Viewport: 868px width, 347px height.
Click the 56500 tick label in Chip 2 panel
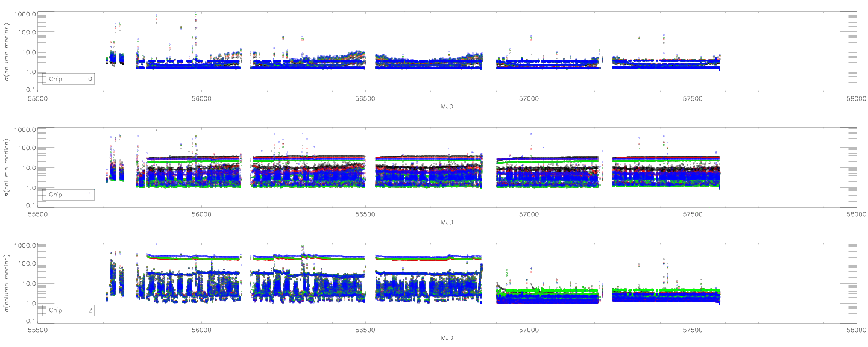pos(365,330)
